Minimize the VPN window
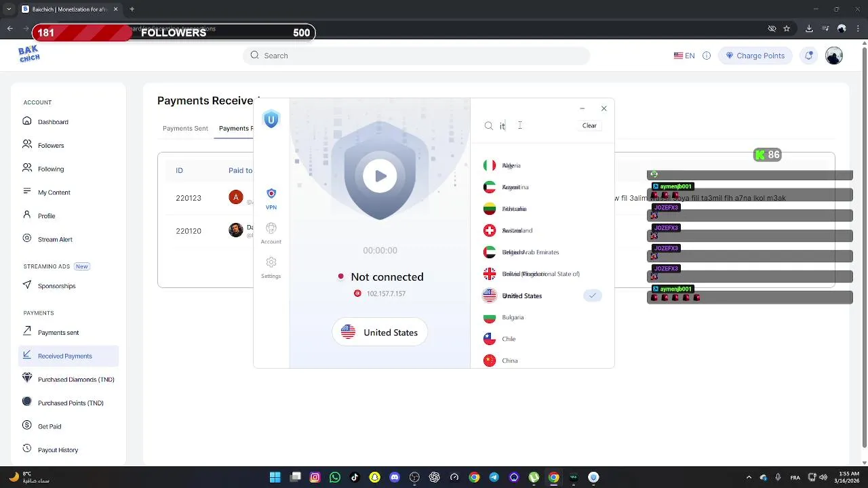868x488 pixels. point(582,108)
